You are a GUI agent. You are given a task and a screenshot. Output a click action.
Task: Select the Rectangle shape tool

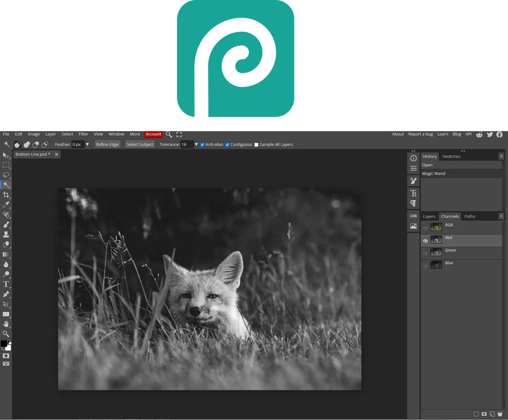pyautogui.click(x=6, y=314)
